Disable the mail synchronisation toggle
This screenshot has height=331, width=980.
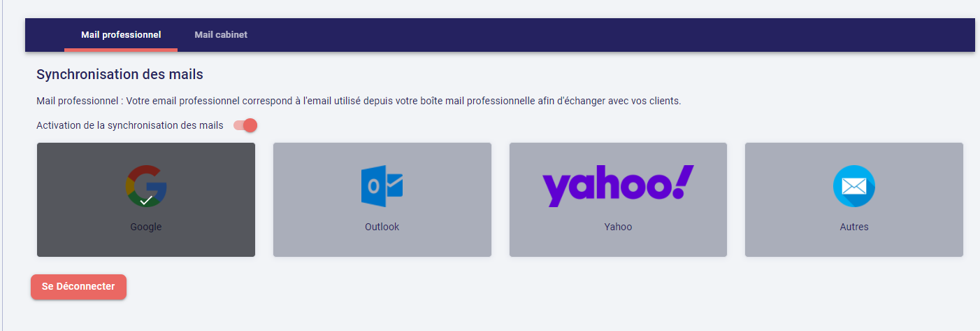tap(246, 125)
